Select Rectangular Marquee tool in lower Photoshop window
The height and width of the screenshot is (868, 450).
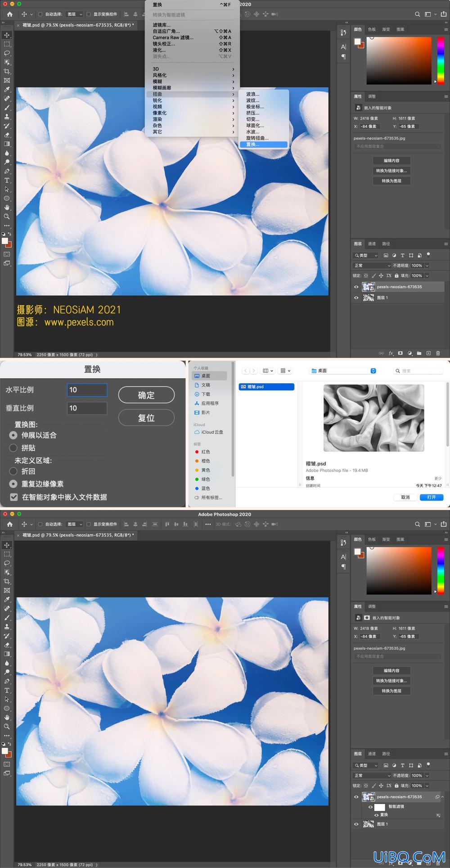pyautogui.click(x=7, y=554)
